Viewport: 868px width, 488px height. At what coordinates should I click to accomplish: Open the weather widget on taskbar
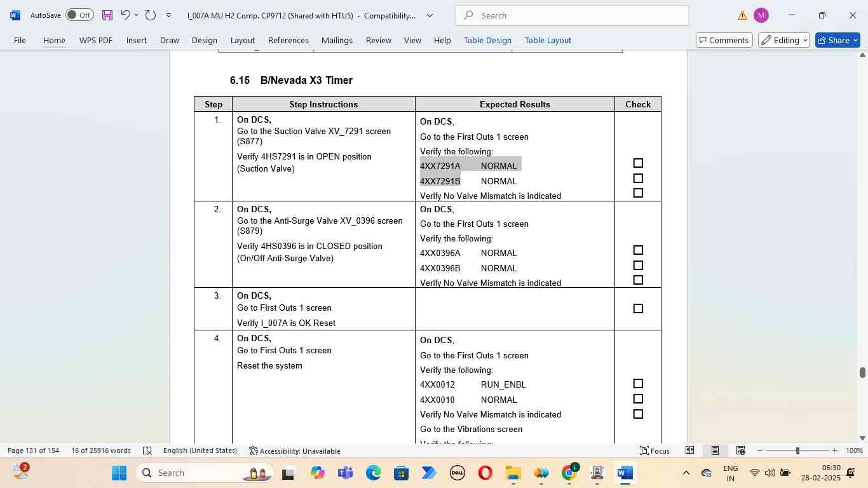(x=20, y=471)
